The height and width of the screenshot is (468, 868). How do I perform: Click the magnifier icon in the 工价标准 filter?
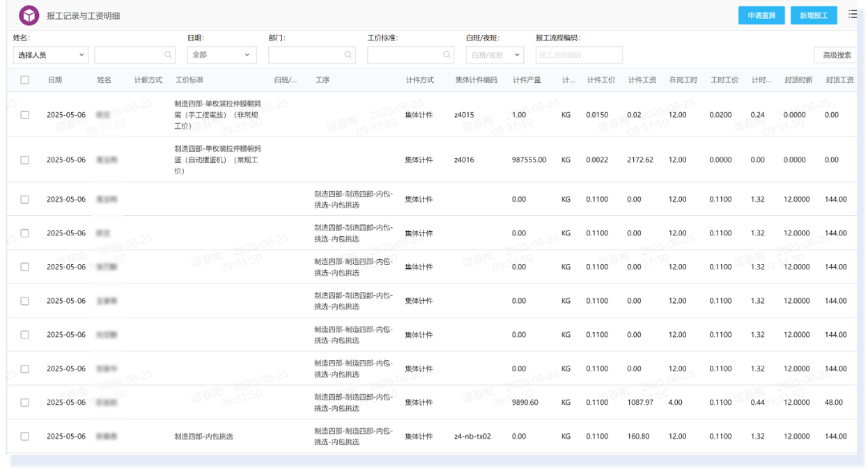[447, 55]
